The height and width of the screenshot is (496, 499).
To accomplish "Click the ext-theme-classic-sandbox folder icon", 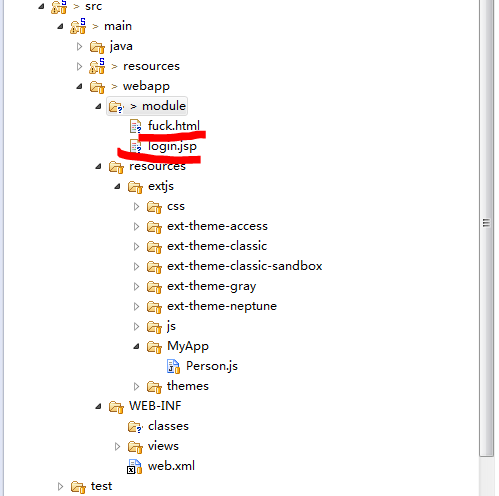I will click(154, 267).
